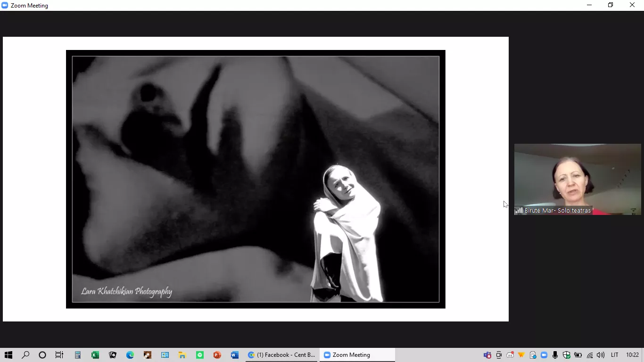Screen dimensions: 644x362
Task: Select Birutė Mar video thumbnail
Action: [578, 180]
